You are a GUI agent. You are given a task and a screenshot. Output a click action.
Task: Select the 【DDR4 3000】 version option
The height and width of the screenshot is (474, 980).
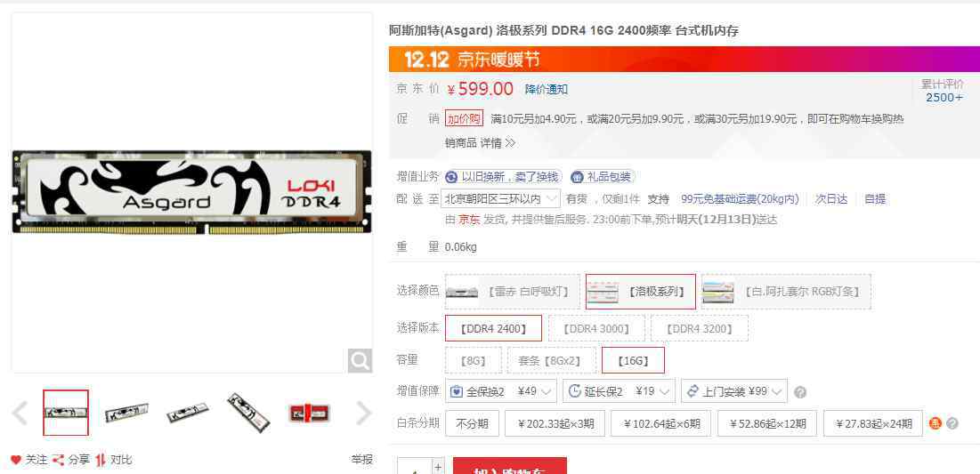coord(596,328)
